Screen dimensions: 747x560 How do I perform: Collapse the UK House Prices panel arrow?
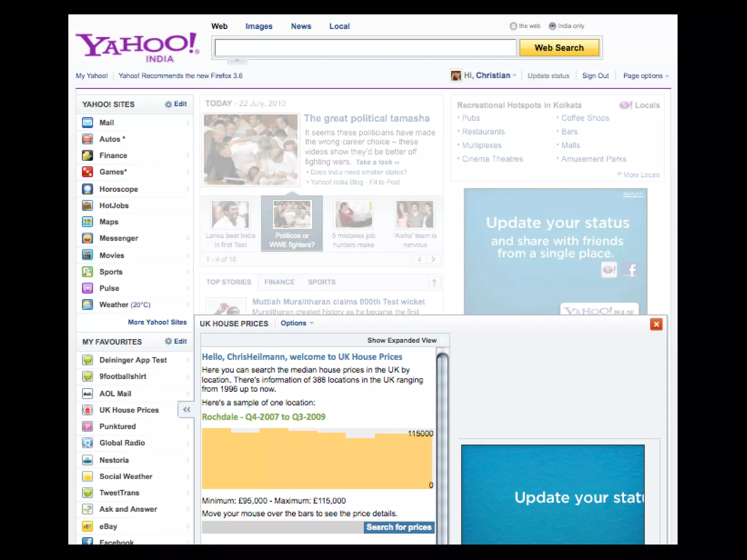(186, 409)
